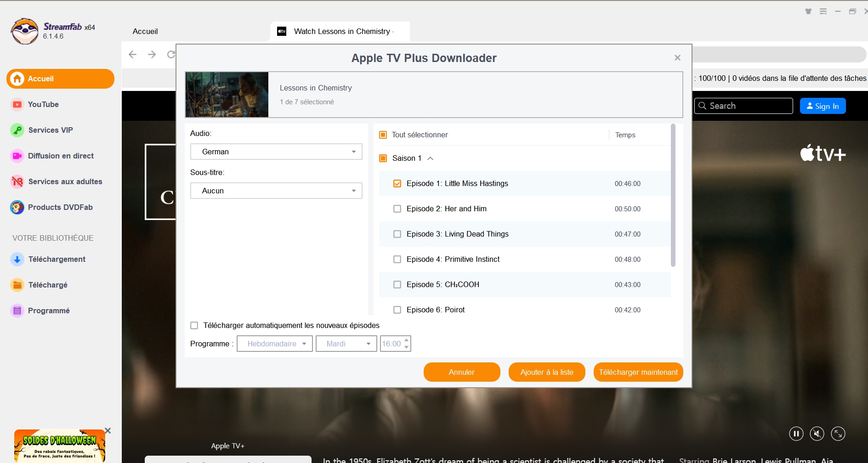The width and height of the screenshot is (868, 463).
Task: Go back in the browser toolbar
Action: (x=133, y=55)
